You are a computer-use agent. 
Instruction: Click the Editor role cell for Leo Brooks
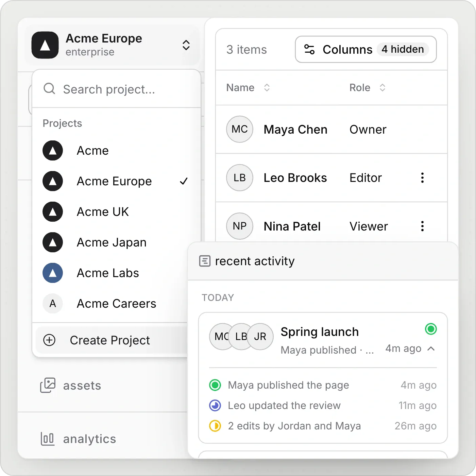pyautogui.click(x=365, y=178)
